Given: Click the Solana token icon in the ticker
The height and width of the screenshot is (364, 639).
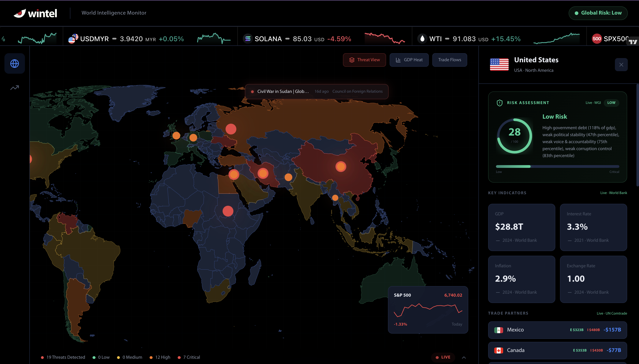Looking at the screenshot, I should tap(248, 39).
